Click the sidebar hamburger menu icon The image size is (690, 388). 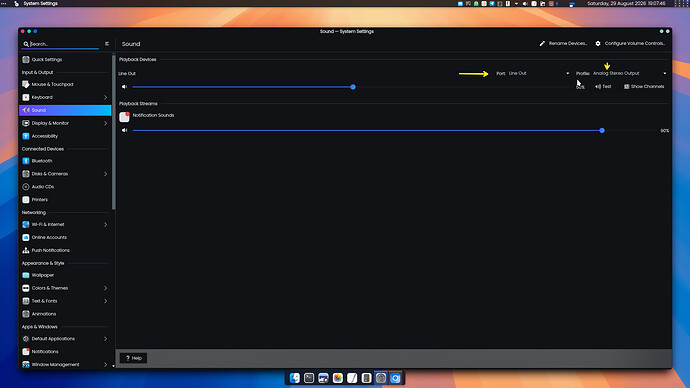click(107, 44)
